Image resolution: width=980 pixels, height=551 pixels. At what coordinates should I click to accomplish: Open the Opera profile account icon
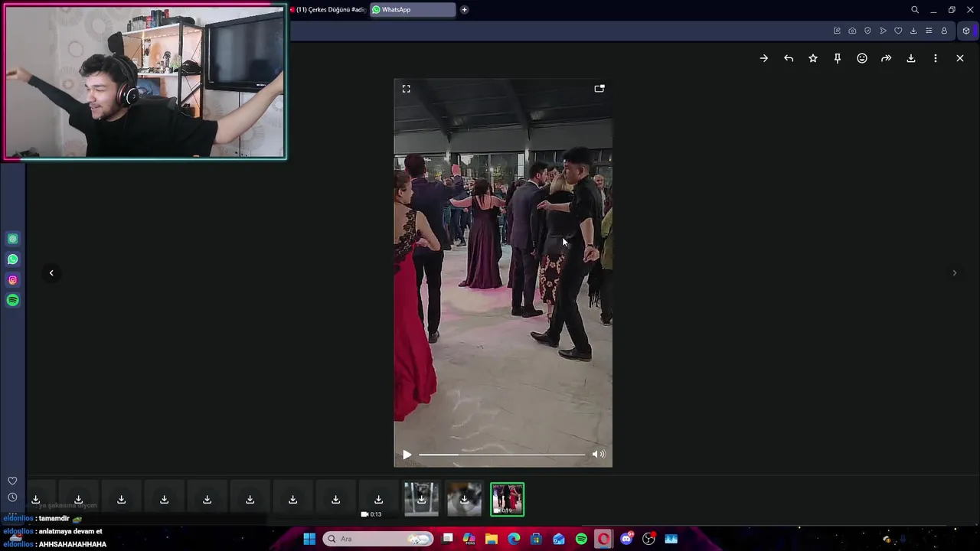coord(944,31)
